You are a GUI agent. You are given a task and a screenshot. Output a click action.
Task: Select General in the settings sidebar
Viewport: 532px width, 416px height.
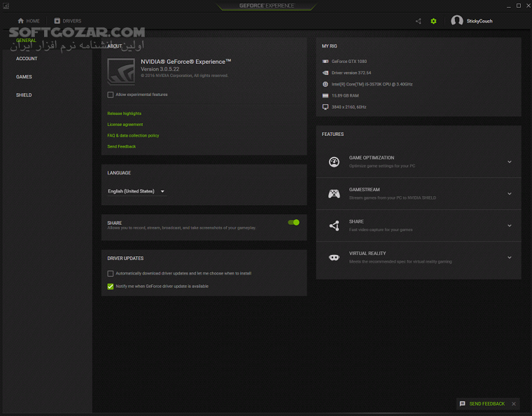[x=26, y=41]
